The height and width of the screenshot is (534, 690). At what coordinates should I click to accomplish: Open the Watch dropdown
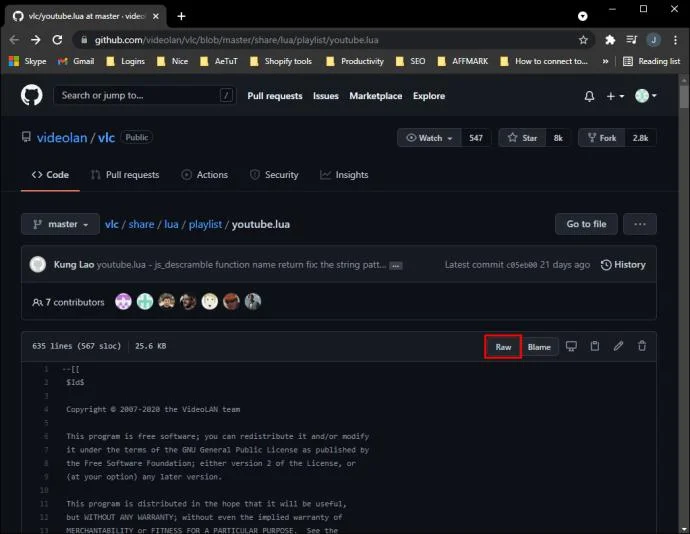pyautogui.click(x=429, y=138)
